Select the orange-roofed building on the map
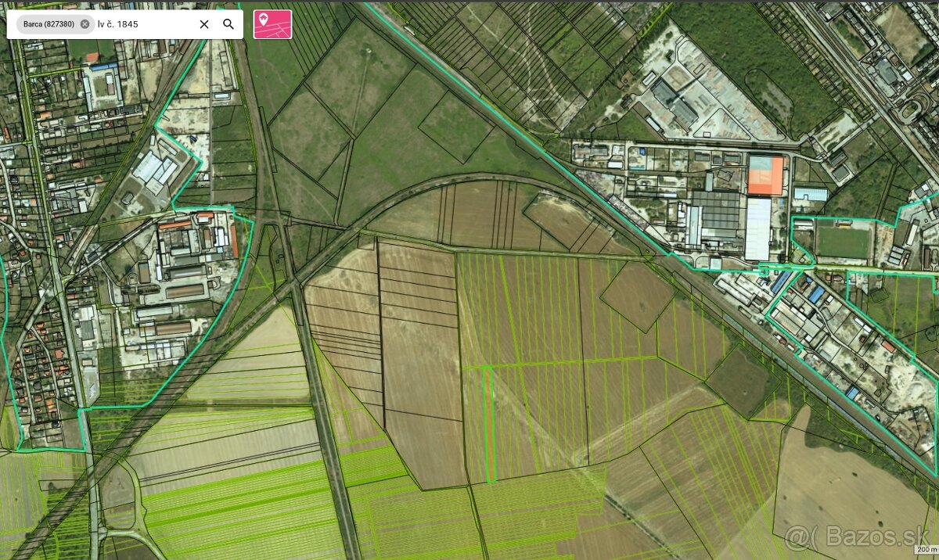This screenshot has width=939, height=560. tap(766, 176)
